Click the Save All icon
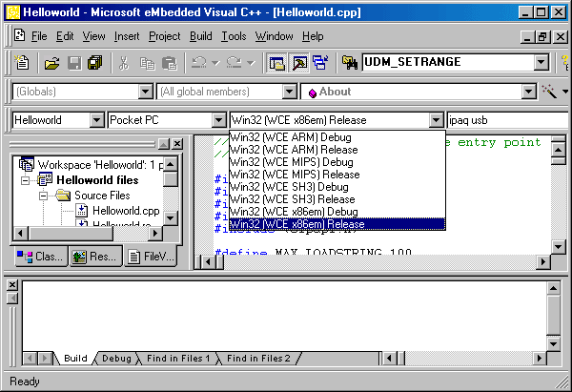The height and width of the screenshot is (392, 572). click(x=94, y=63)
